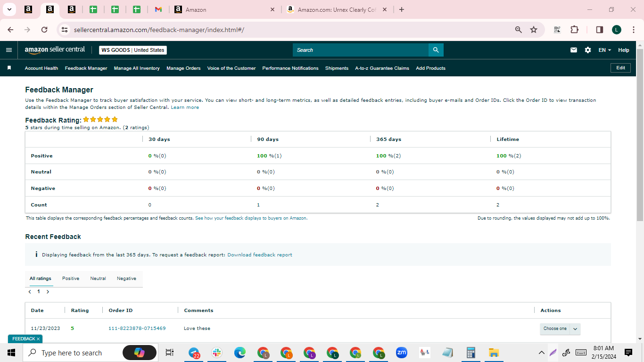Open Manage Orders
Screen dimensions: 644x362
tap(183, 68)
